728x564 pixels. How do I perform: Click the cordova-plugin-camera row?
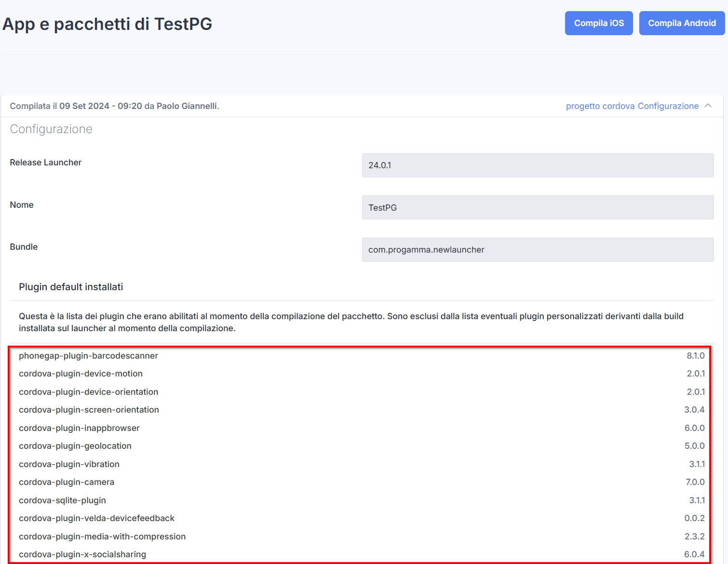click(67, 482)
